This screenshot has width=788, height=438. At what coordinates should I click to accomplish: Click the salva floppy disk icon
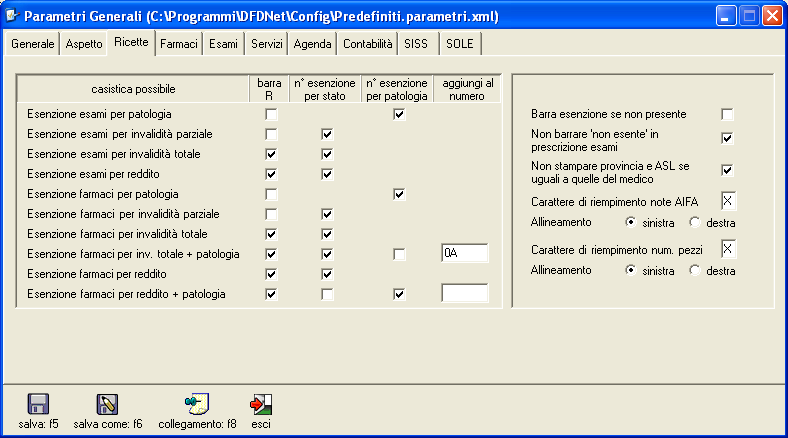[39, 404]
